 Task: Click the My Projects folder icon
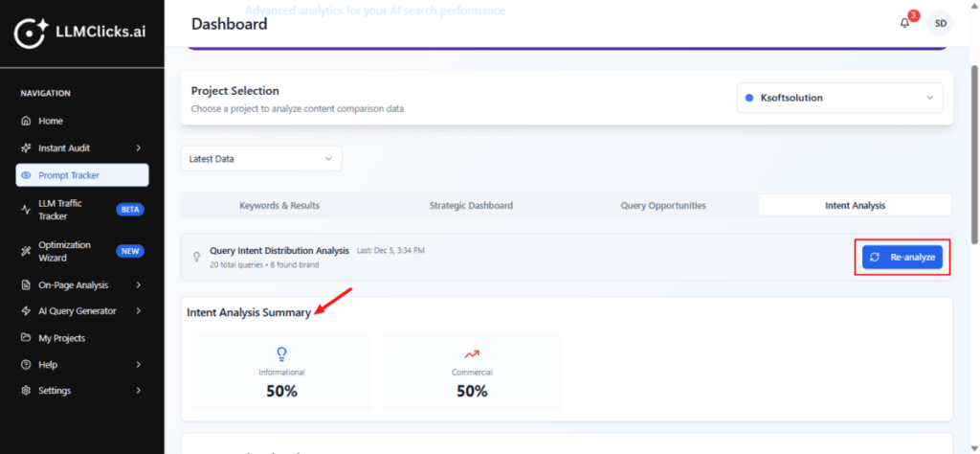pos(26,338)
